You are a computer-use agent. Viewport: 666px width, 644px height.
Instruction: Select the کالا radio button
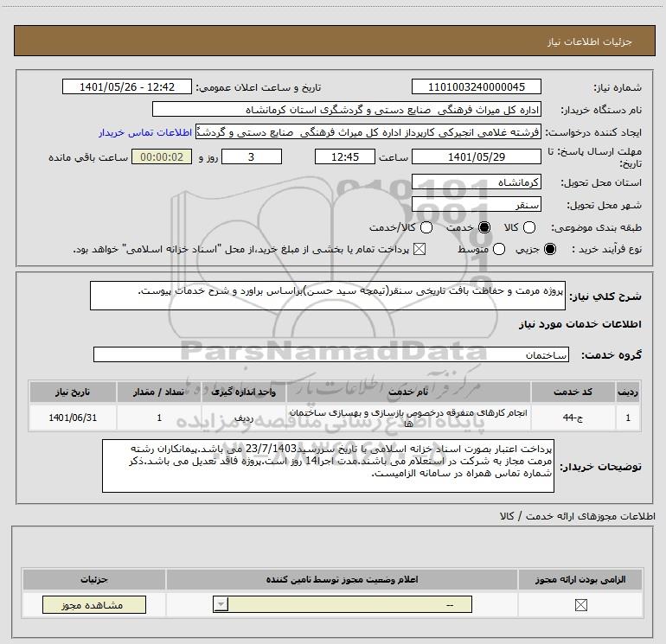(x=529, y=227)
